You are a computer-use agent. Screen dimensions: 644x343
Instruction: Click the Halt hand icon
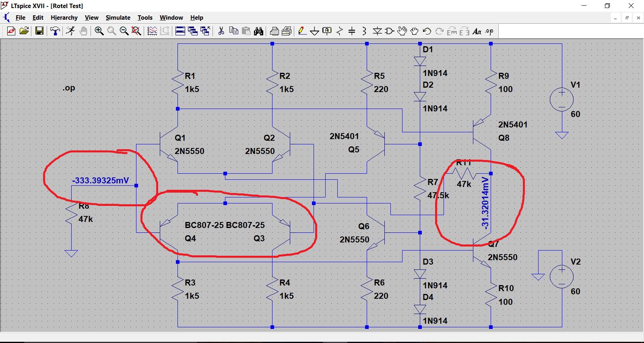point(83,31)
